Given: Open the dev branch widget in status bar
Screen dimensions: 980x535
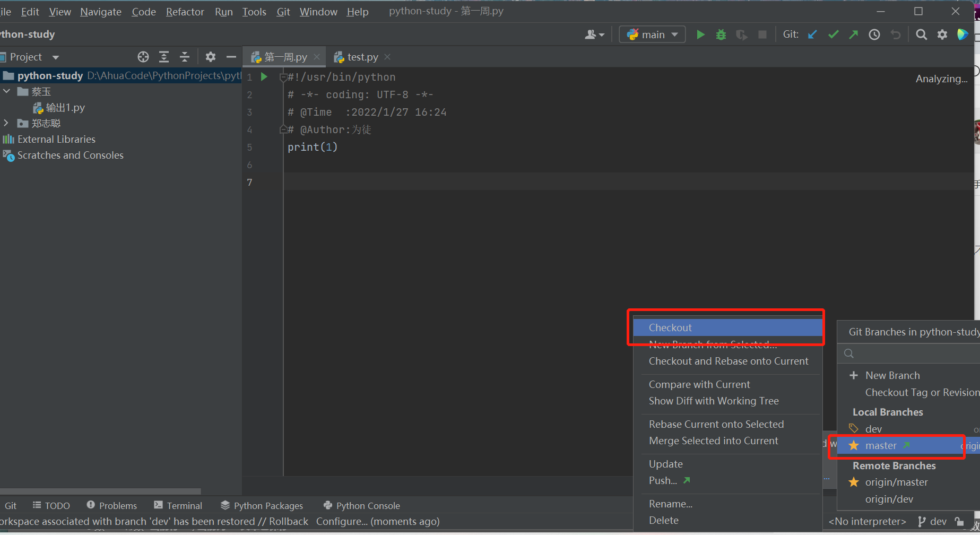Looking at the screenshot, I should pos(932,521).
